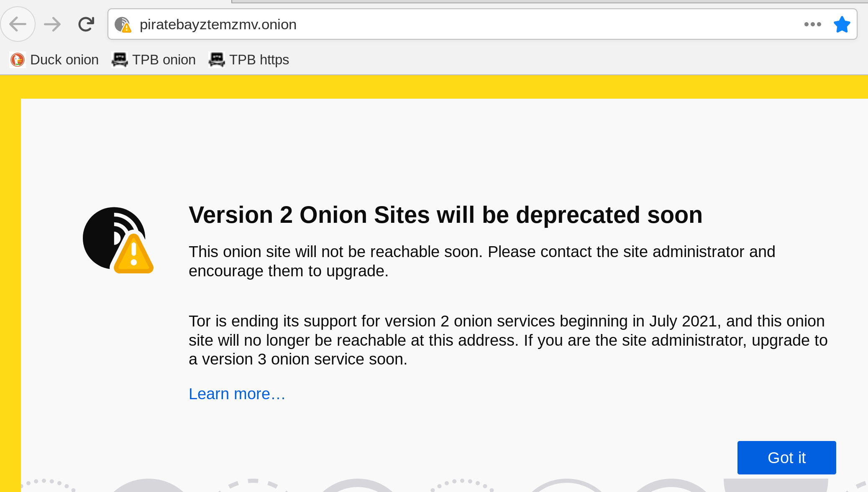This screenshot has height=492, width=868.
Task: Click the onion warning icon in address bar
Action: coord(123,25)
